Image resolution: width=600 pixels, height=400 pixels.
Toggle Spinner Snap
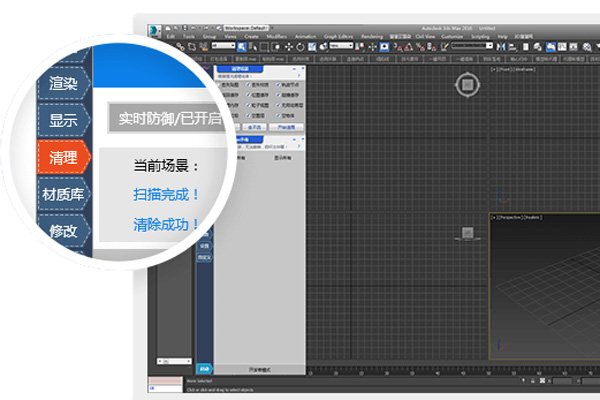pos(431,46)
